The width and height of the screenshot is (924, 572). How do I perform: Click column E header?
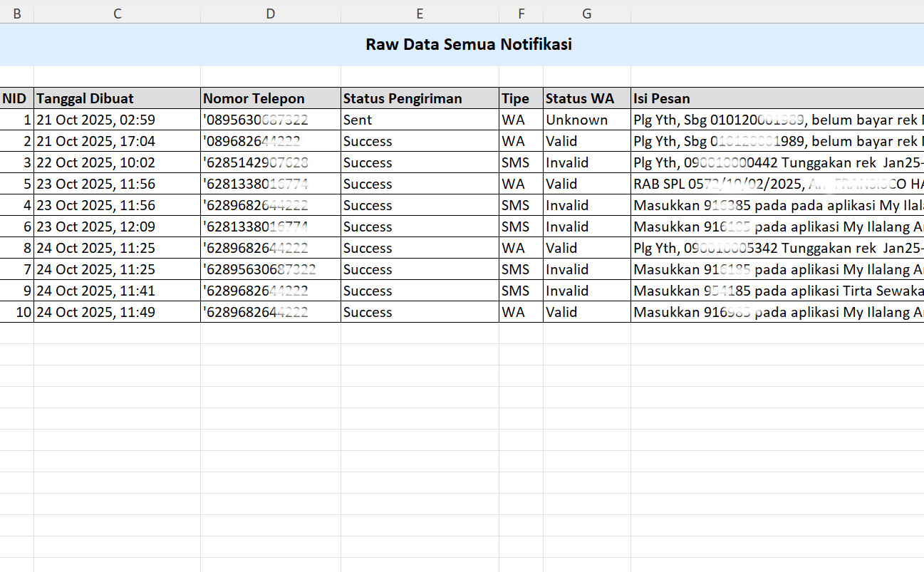coord(420,14)
